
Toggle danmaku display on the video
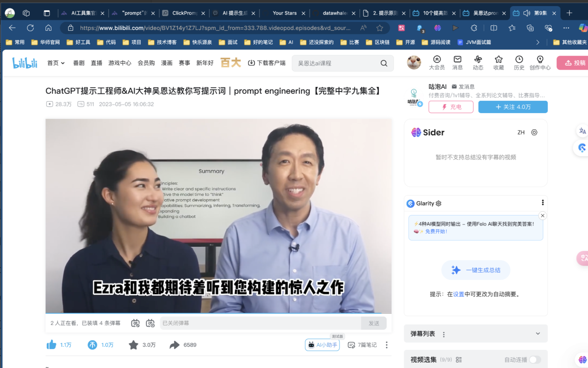(x=135, y=323)
